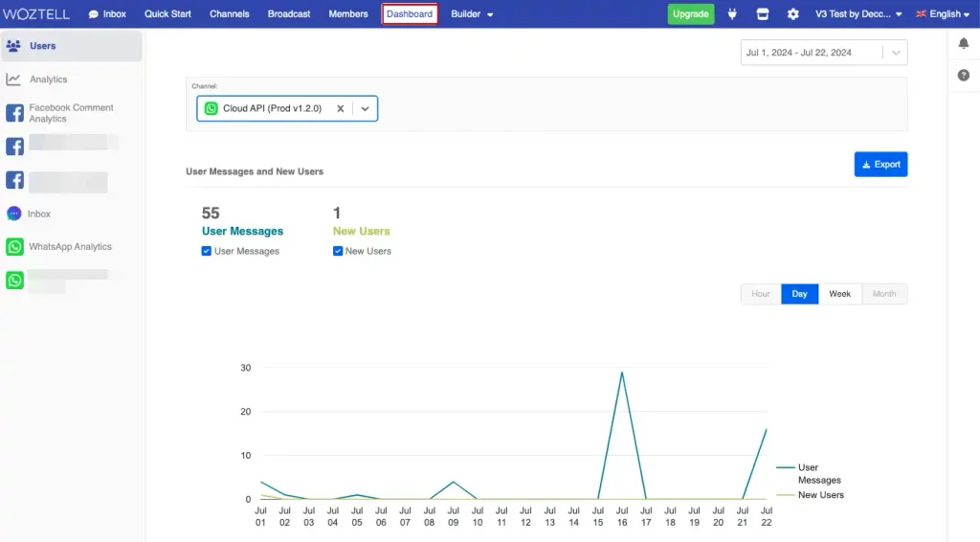980x542 pixels.
Task: Click the User Messages legend entry
Action: [810, 474]
